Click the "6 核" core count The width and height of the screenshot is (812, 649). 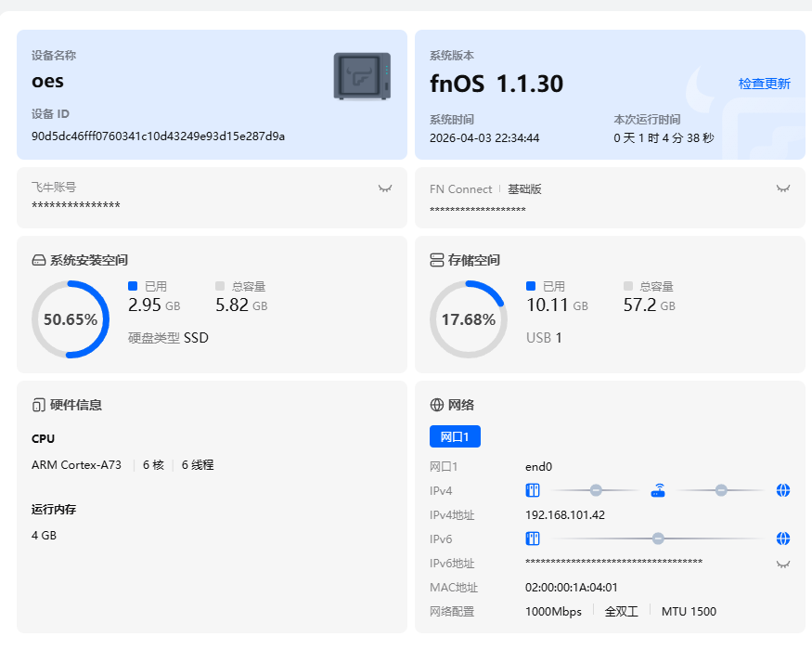(153, 465)
